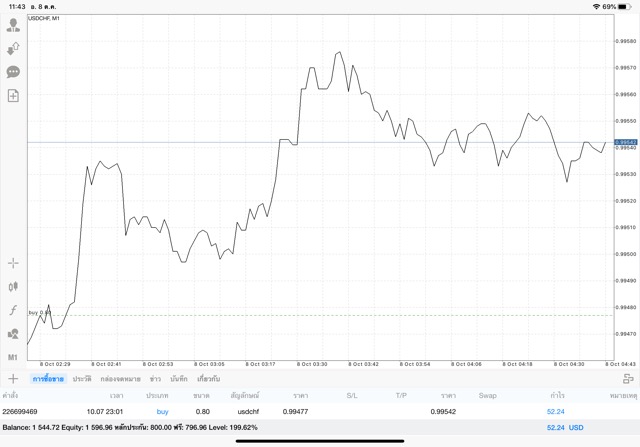This screenshot has width=640, height=447.
Task: Tap the battery indicator in status bar
Action: pos(624,7)
